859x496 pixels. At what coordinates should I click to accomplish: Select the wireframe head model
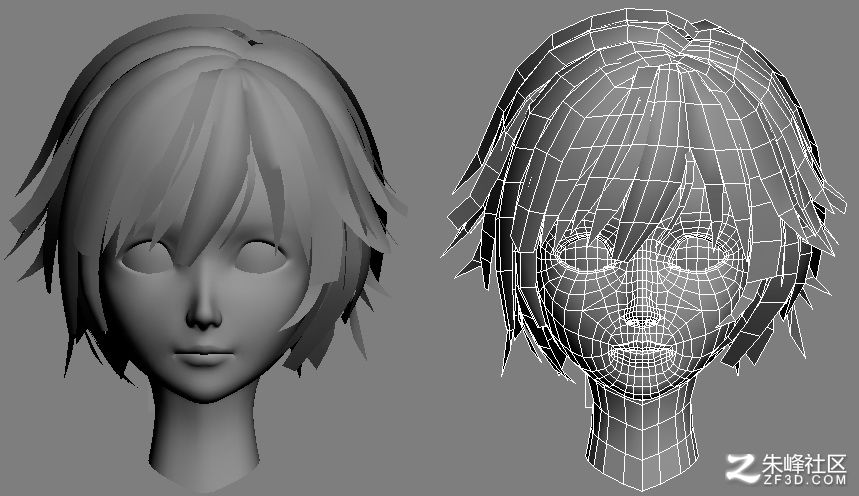(x=644, y=249)
